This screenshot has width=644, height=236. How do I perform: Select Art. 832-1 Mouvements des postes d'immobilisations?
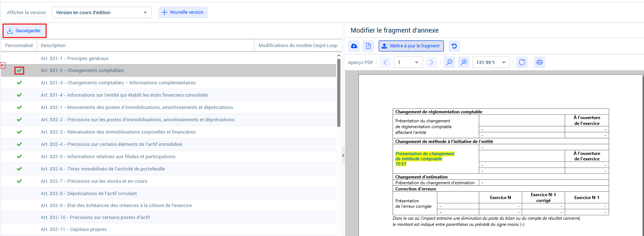pos(168,108)
